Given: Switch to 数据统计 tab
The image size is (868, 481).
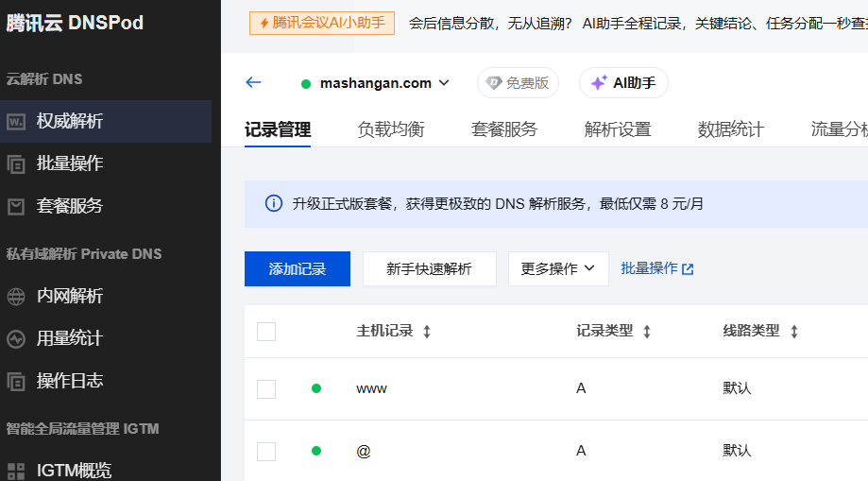Looking at the screenshot, I should [731, 129].
